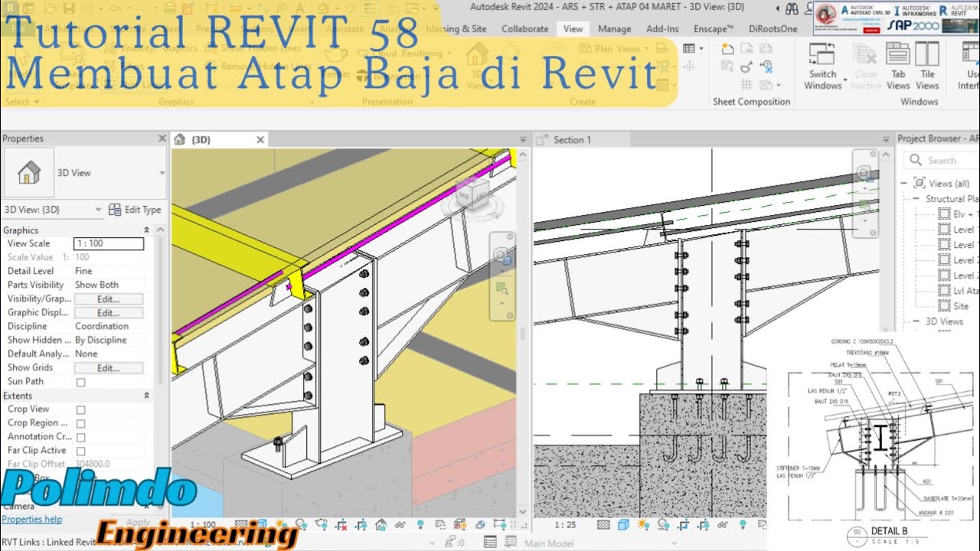Click the Guide Grid icon in Sheet Composition
This screenshot has width=980, height=551.
click(x=746, y=85)
